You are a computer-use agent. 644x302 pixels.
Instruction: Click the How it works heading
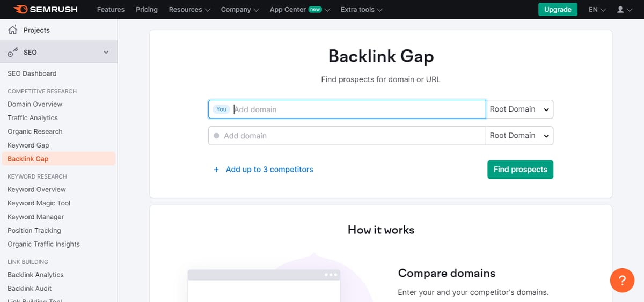tap(381, 230)
